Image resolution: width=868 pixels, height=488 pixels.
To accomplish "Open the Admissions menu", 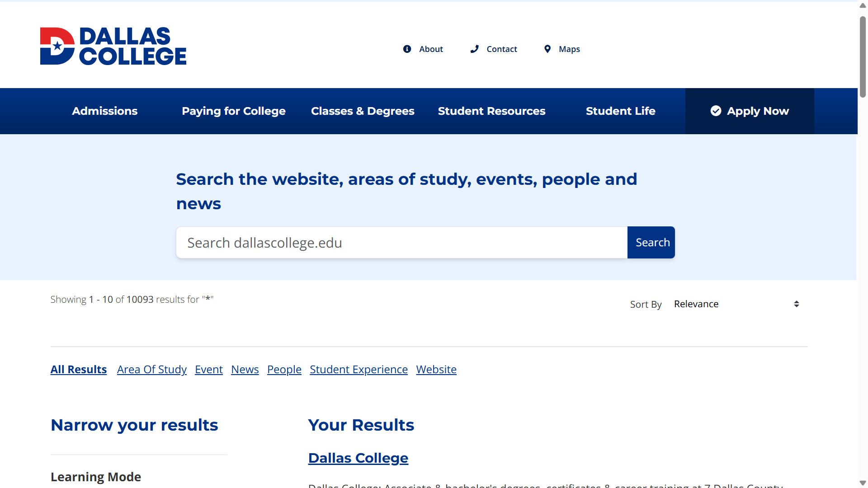I will pos(104,111).
